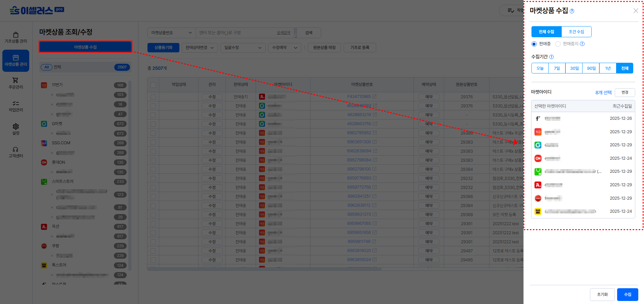
Task: Click the 마켓상품 수집 button
Action: [85, 47]
